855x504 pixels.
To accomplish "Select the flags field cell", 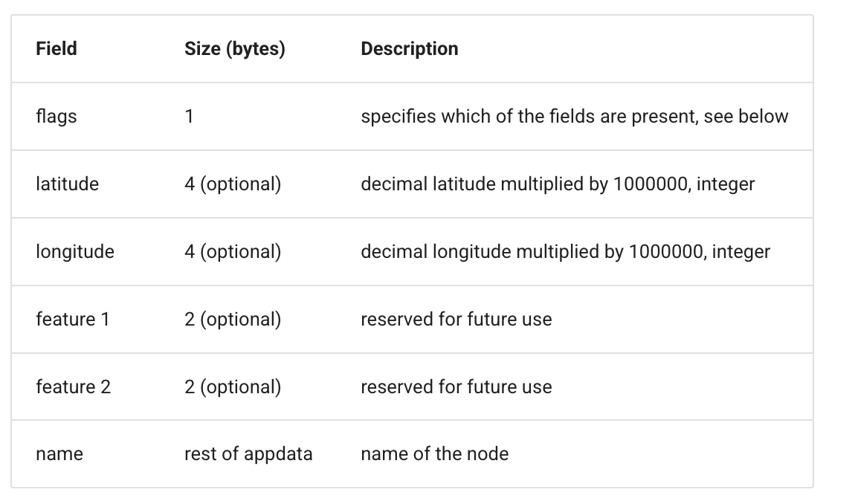I will pyautogui.click(x=57, y=116).
